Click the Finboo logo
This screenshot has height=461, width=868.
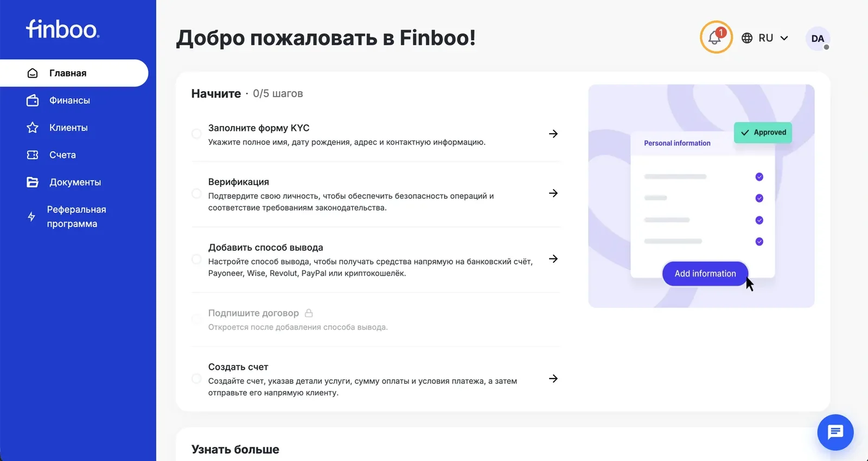(63, 29)
